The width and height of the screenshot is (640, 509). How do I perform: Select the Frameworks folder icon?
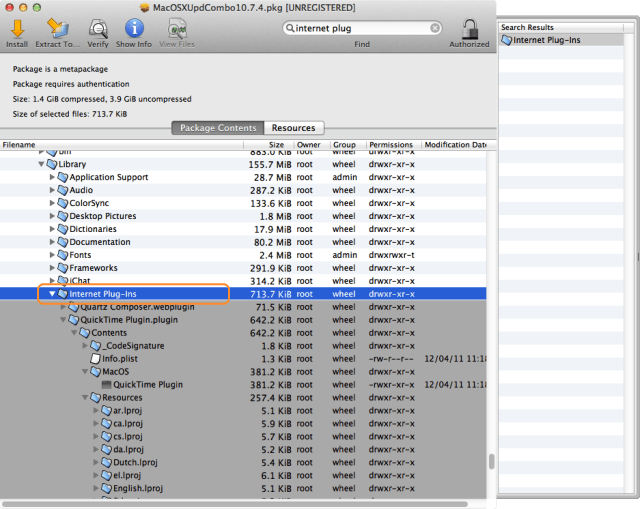(62, 268)
